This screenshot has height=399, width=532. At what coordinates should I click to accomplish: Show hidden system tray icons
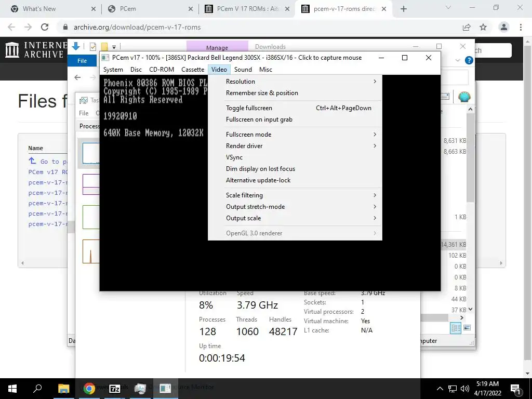pyautogui.click(x=440, y=389)
